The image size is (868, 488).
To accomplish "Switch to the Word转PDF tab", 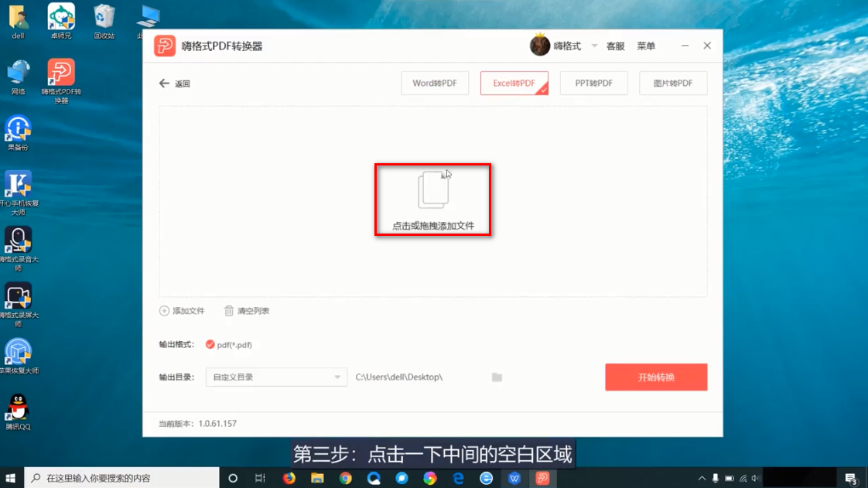I will coord(435,83).
